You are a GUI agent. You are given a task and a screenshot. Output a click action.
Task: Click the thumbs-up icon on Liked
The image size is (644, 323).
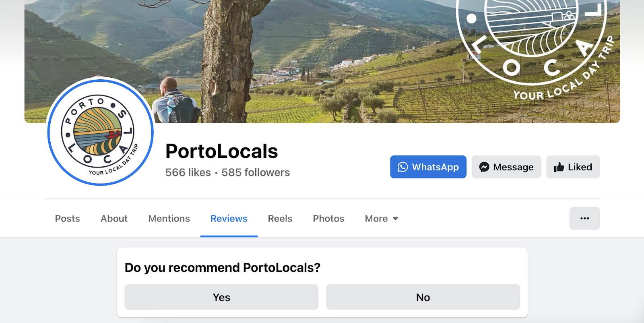click(x=559, y=167)
